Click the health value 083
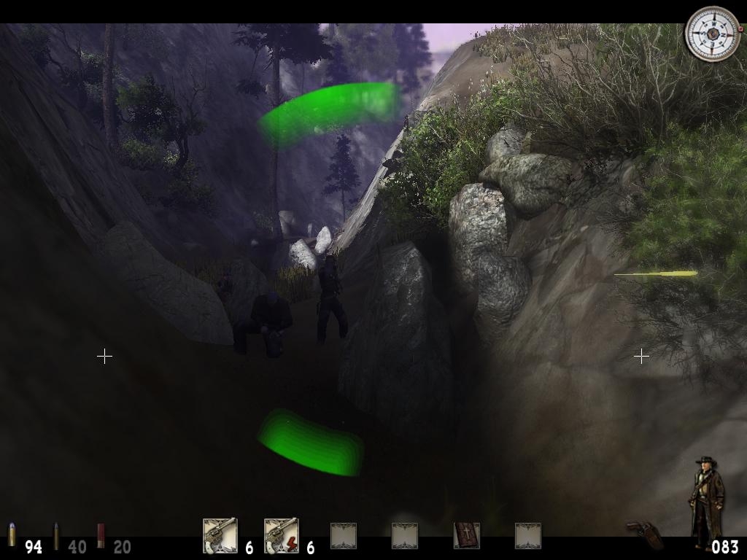This screenshot has width=747, height=560. [x=726, y=547]
